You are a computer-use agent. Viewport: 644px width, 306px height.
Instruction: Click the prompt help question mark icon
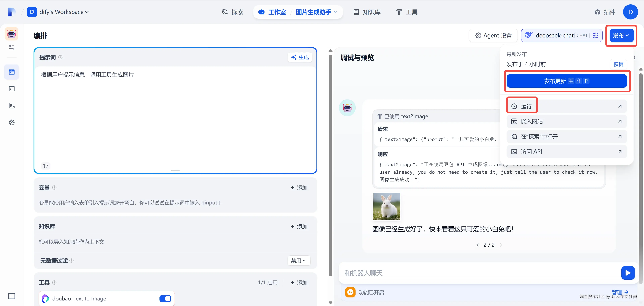coord(60,57)
